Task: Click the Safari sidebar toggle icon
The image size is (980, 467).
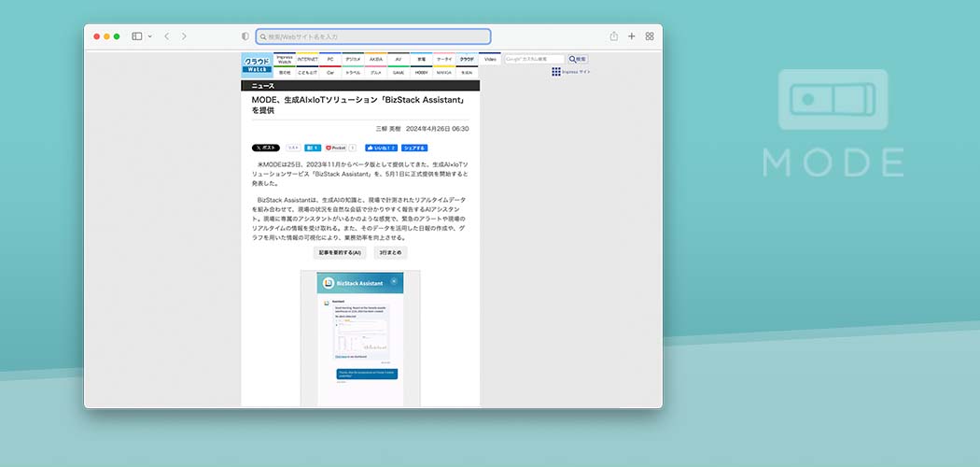Action: point(136,36)
